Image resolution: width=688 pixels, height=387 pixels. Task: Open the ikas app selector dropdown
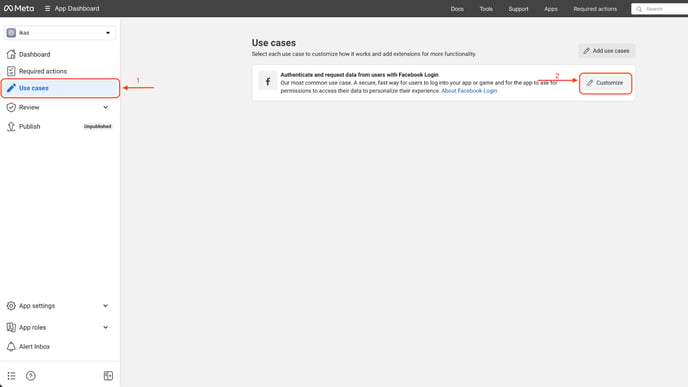(x=60, y=33)
